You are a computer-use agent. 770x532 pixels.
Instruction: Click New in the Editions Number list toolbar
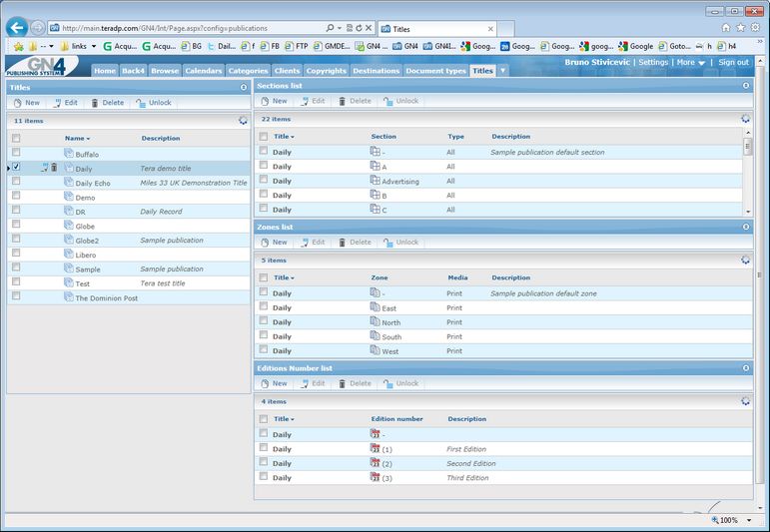[x=274, y=383]
